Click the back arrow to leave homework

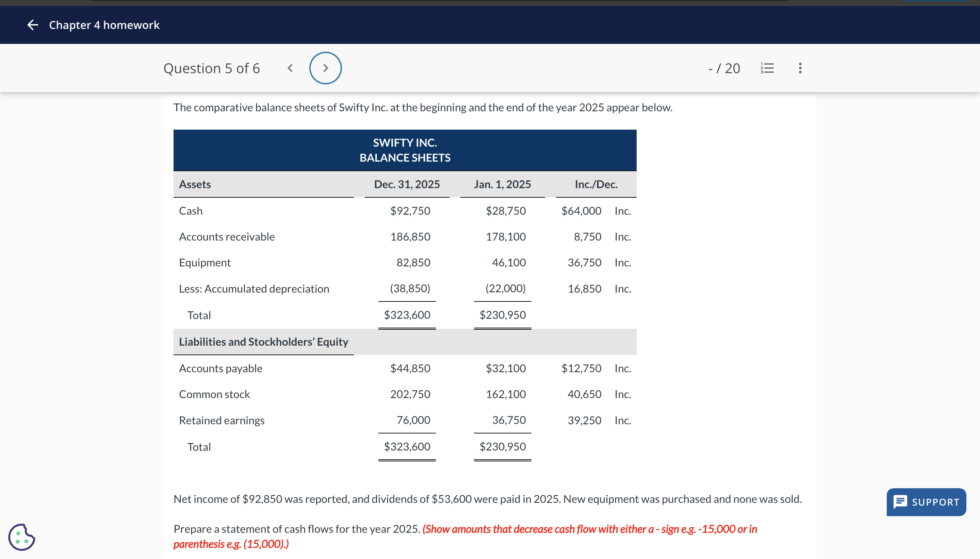pos(33,25)
